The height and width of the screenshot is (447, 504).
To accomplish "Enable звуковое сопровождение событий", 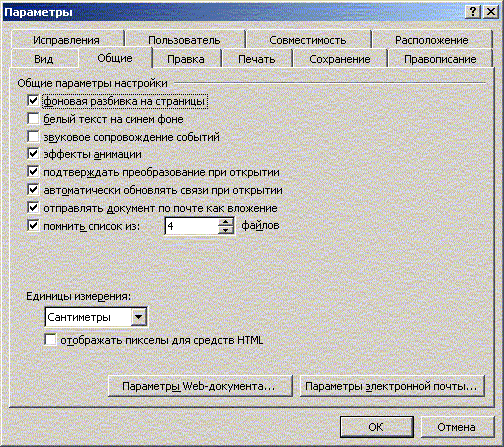I will 33,137.
